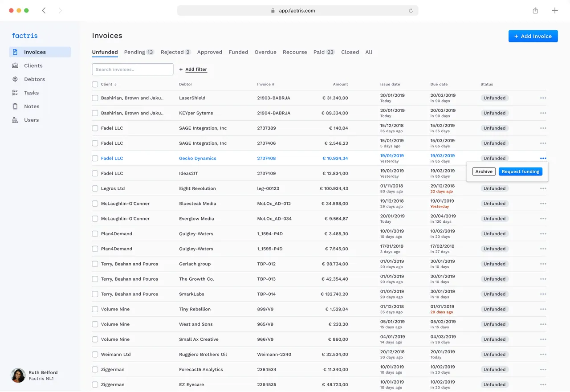Open invoice number 2737408 link

[266, 159]
